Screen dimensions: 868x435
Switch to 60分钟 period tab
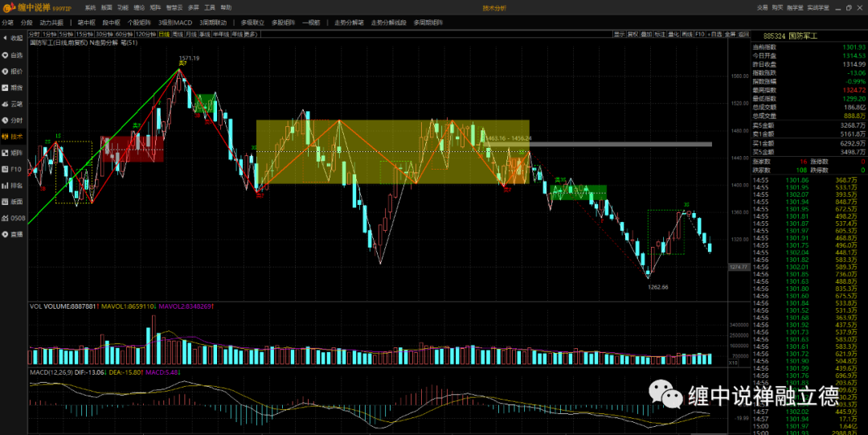click(x=124, y=35)
